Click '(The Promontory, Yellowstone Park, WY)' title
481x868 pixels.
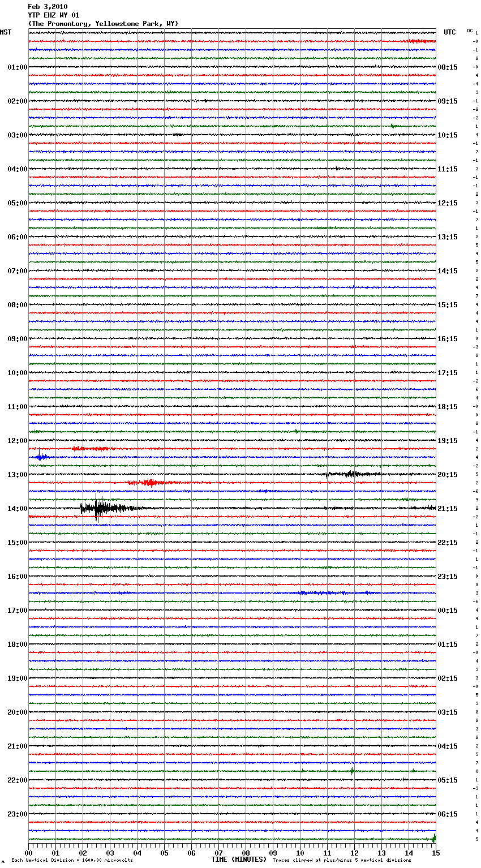pyautogui.click(x=103, y=24)
